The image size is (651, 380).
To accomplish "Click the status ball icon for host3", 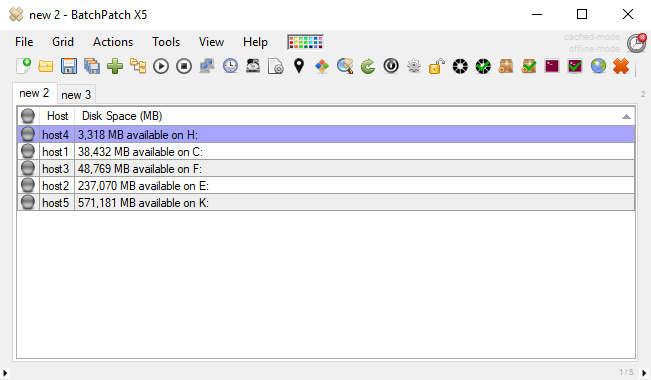I will (x=28, y=168).
